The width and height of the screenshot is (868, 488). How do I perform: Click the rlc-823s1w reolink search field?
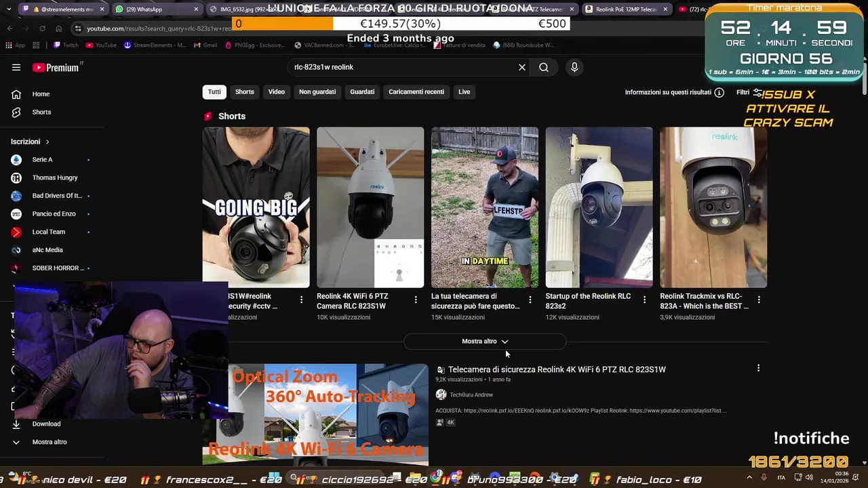coord(403,67)
